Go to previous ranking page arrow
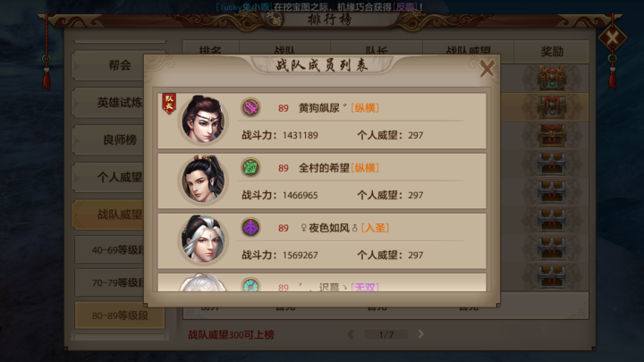Image resolution: width=644 pixels, height=362 pixels. [352, 334]
